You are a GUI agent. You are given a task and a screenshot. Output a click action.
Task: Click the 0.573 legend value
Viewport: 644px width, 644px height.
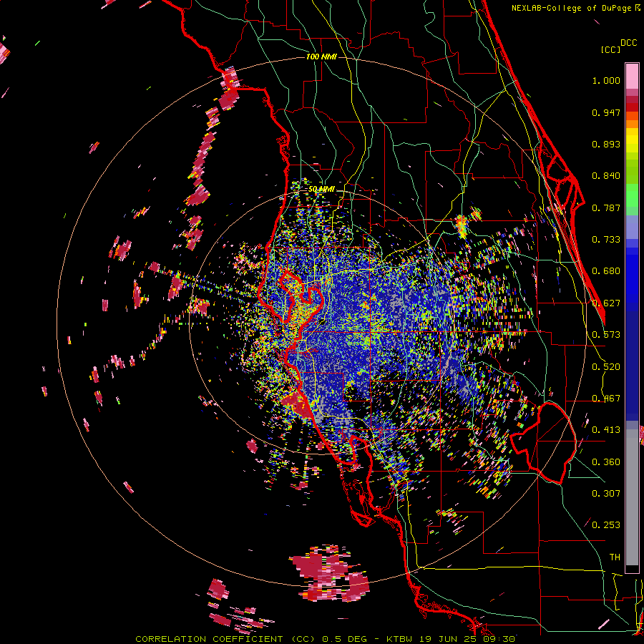(x=606, y=335)
